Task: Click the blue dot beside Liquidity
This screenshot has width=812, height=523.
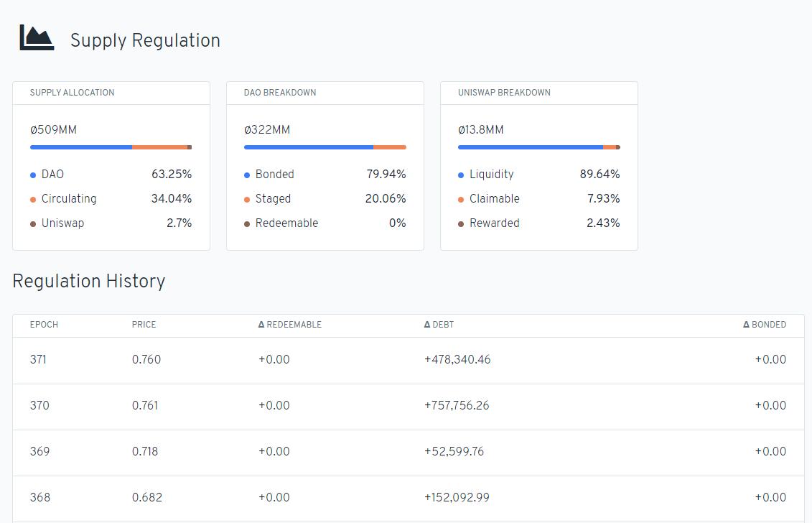Action: (x=461, y=175)
